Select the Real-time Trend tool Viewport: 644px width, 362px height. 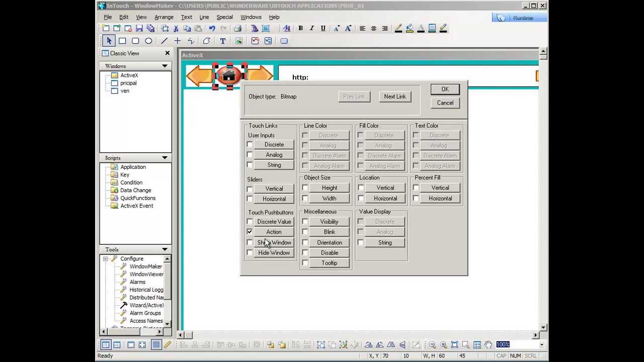[255, 41]
